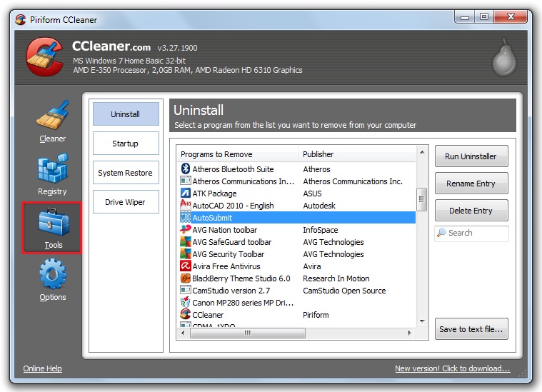Select the Canon MP280 series MP Dri... entry

[x=298, y=303]
